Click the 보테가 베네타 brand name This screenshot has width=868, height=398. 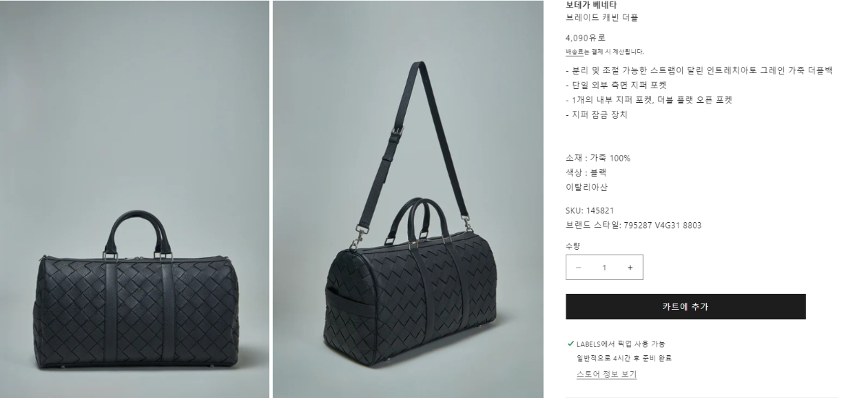[x=591, y=5]
